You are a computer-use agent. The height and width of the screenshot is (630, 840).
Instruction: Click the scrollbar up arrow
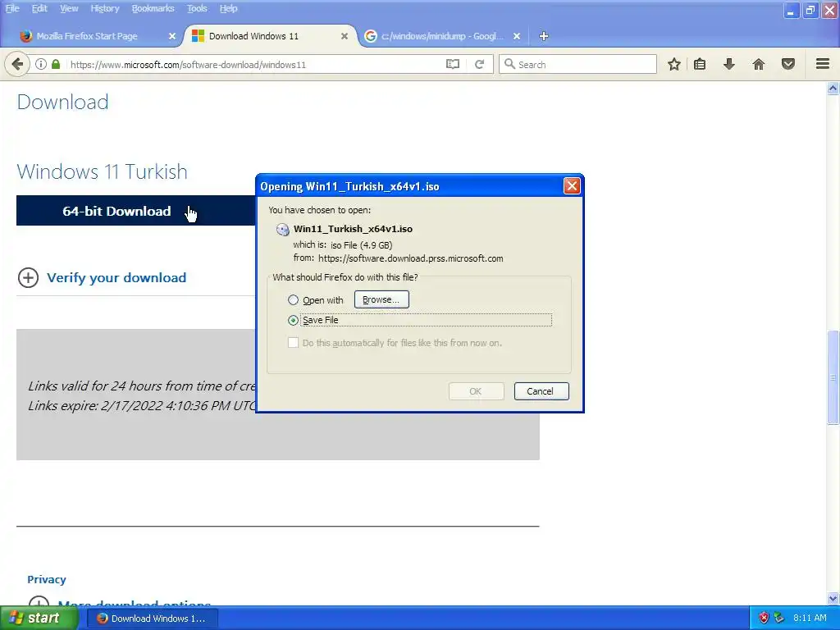833,89
